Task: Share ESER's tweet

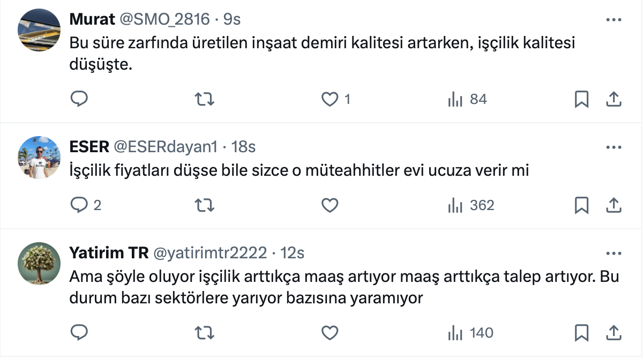Action: [x=613, y=205]
